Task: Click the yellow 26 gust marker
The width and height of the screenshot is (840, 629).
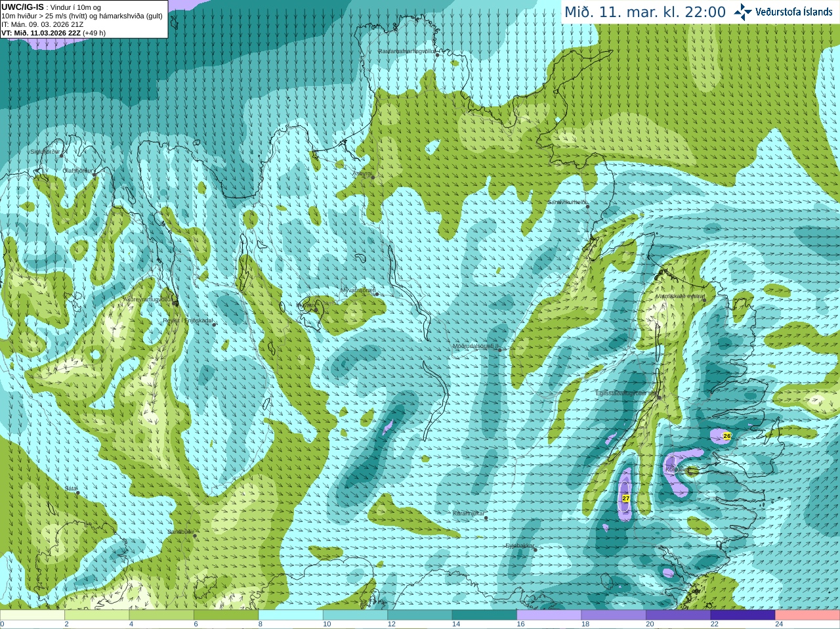Action: pyautogui.click(x=726, y=435)
